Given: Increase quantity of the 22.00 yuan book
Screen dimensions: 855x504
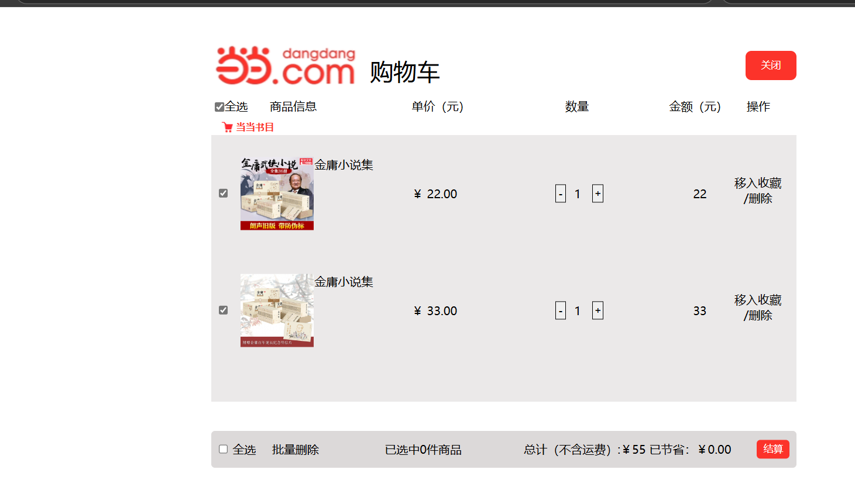Looking at the screenshot, I should (x=598, y=194).
